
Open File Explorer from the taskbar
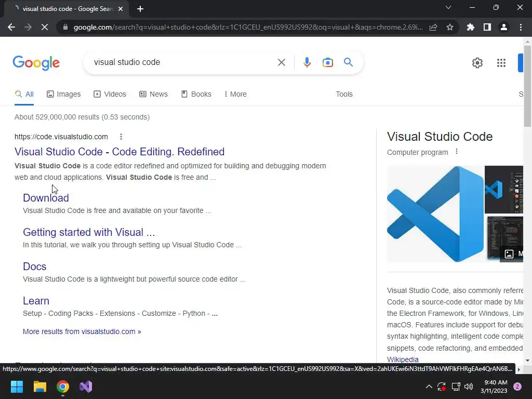click(39, 387)
